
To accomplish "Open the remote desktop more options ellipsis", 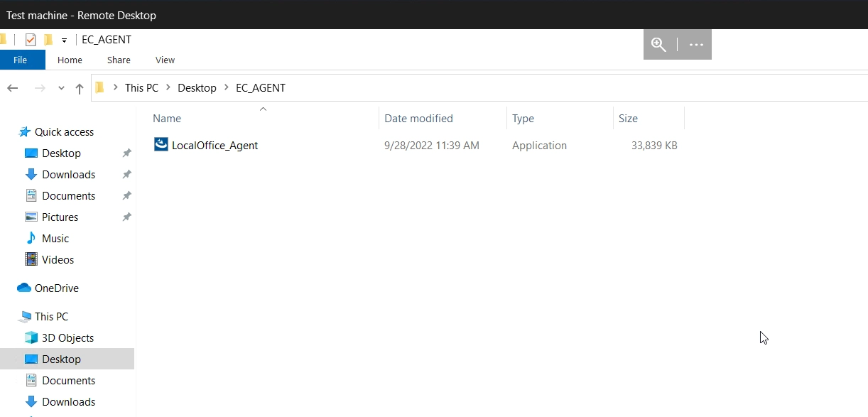I will tap(696, 45).
